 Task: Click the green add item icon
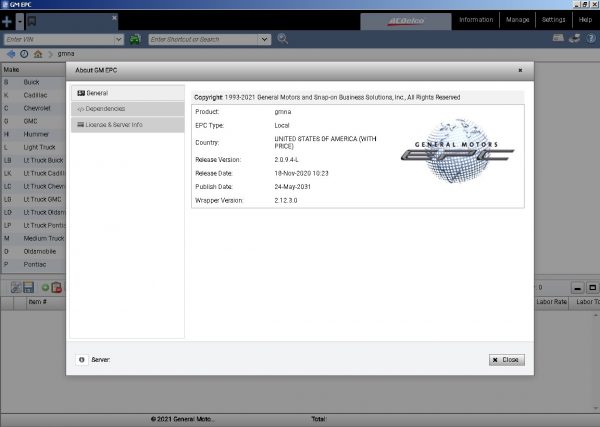click(45, 287)
